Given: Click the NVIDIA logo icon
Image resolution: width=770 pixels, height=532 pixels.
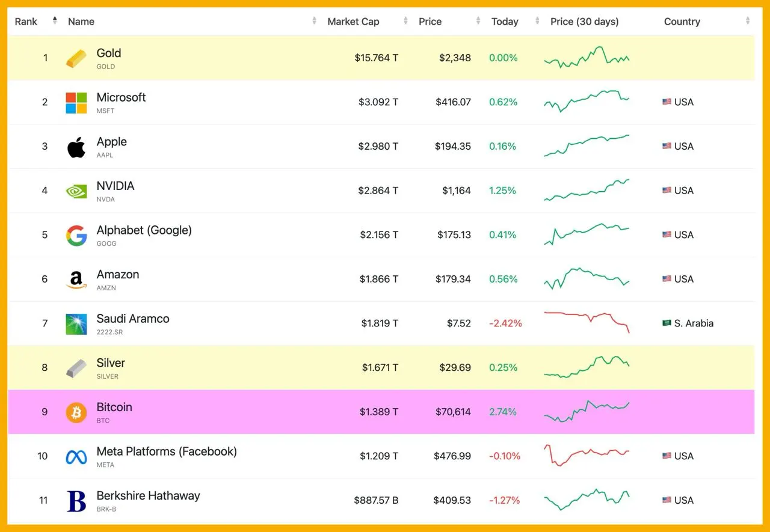Looking at the screenshot, I should [76, 191].
